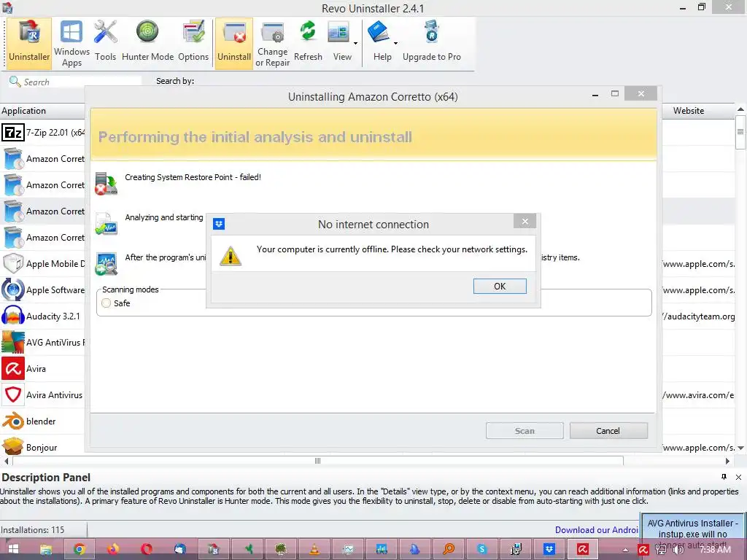Screen dimensions: 747x560
Task: Open Skype from the taskbar
Action: pos(482,549)
